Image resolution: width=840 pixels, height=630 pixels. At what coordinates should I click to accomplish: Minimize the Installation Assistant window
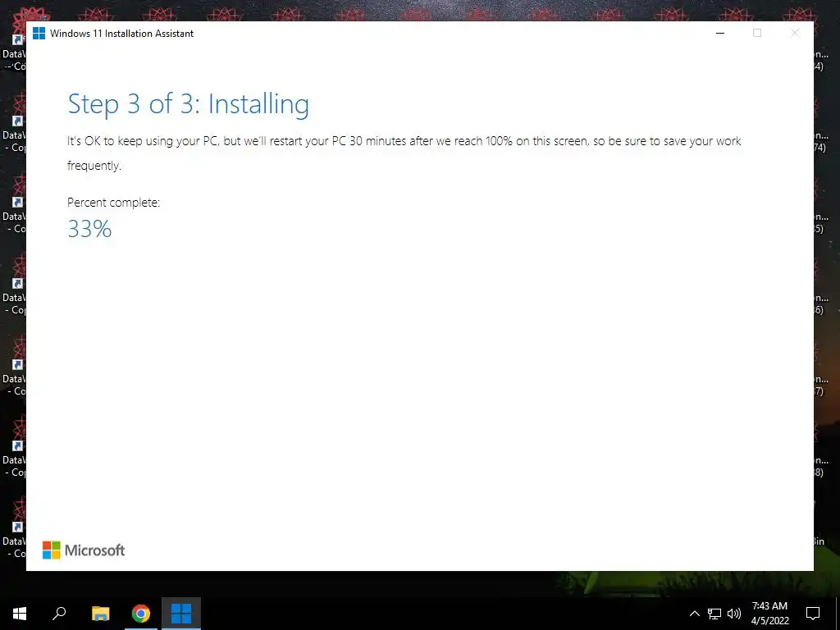click(x=720, y=33)
